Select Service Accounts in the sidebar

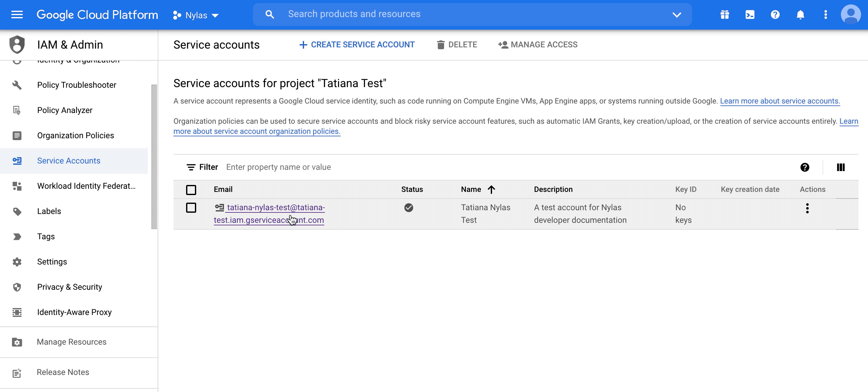(68, 161)
